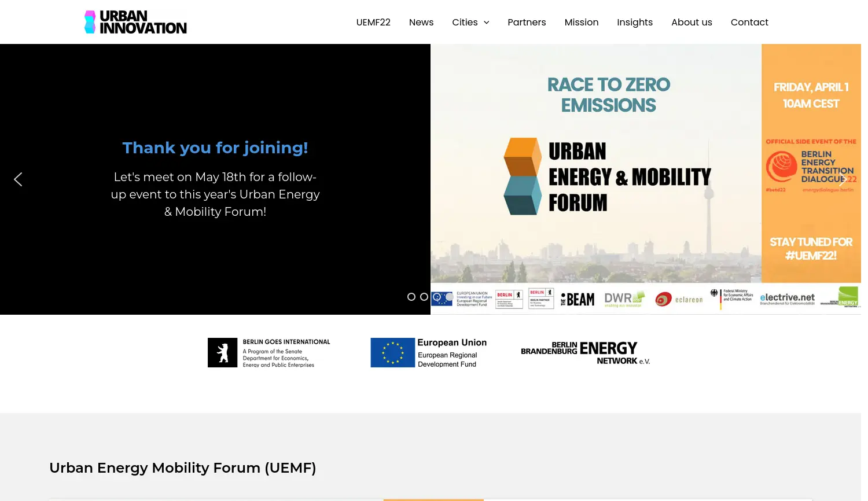Click the Contact link
868x501 pixels.
pos(749,22)
